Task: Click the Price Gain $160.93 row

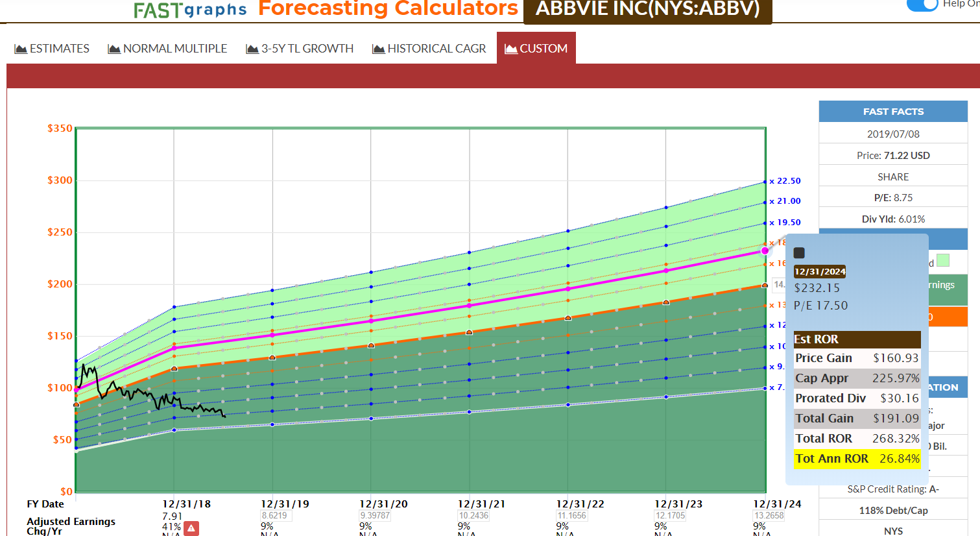Action: (857, 358)
